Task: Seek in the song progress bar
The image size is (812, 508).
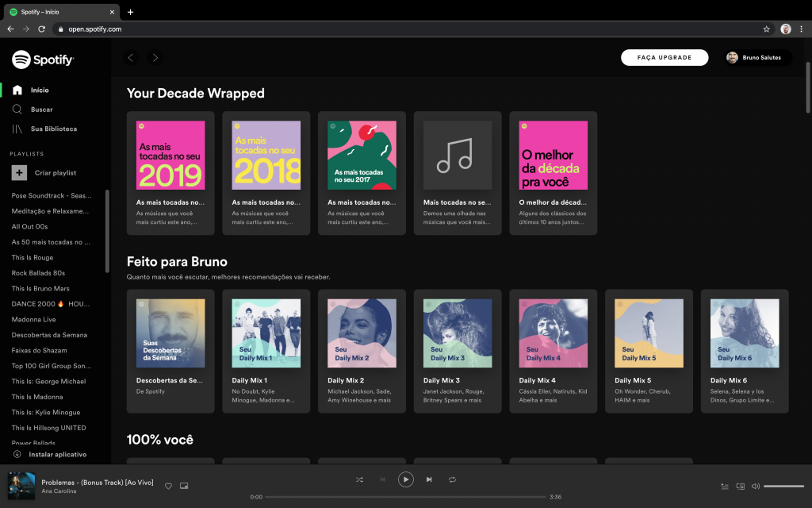Action: 406,497
